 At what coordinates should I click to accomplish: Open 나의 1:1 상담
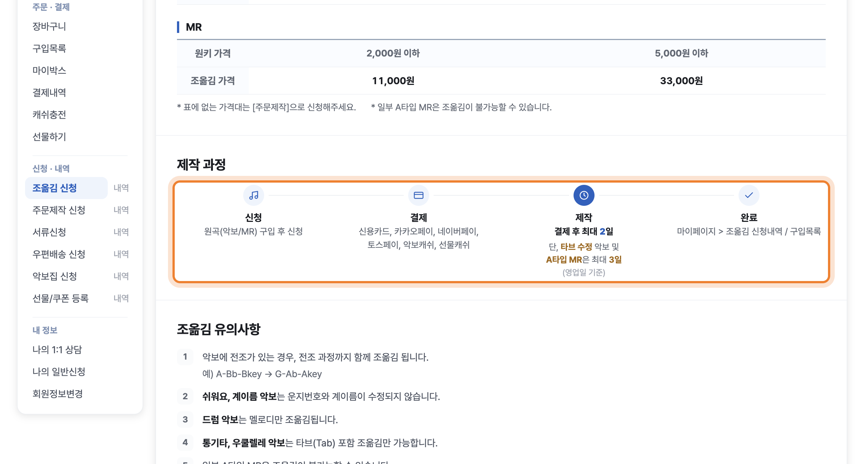[x=57, y=349]
